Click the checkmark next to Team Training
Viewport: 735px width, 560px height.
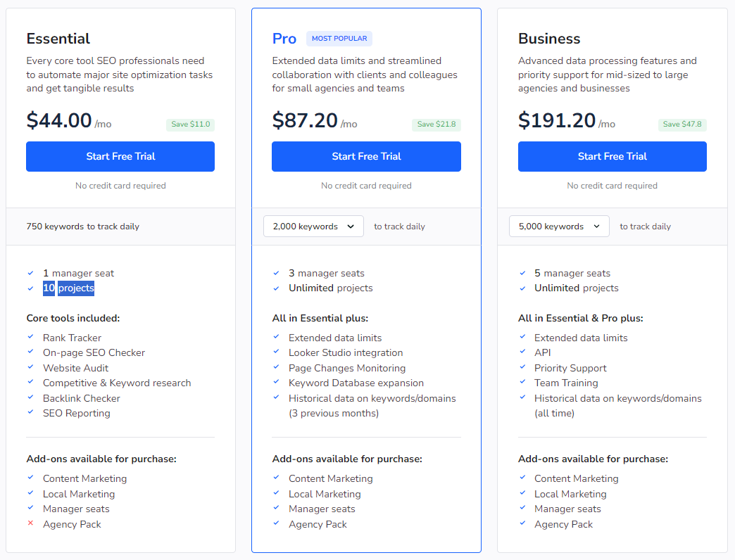click(522, 383)
